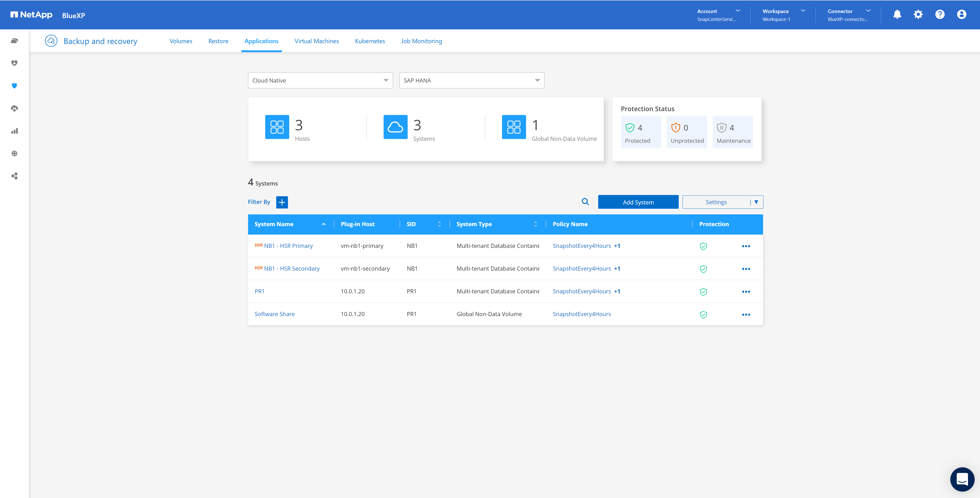Image resolution: width=980 pixels, height=498 pixels.
Task: Click the search magnifier above systems table
Action: [585, 202]
